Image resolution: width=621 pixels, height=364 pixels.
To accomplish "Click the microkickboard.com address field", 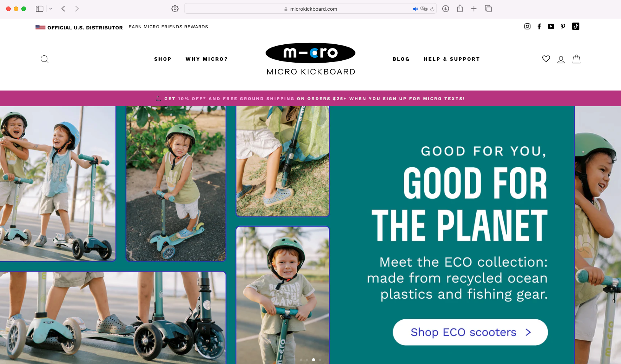I will coord(310,9).
